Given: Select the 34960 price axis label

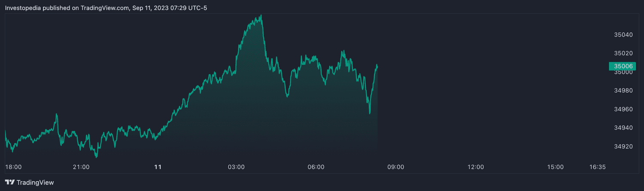Looking at the screenshot, I should pyautogui.click(x=623, y=109).
